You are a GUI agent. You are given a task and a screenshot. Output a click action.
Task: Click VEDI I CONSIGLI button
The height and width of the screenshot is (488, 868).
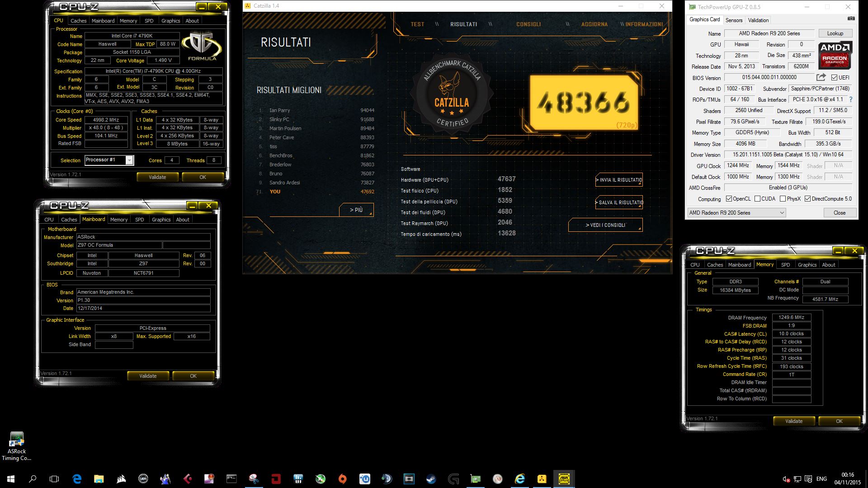(605, 225)
